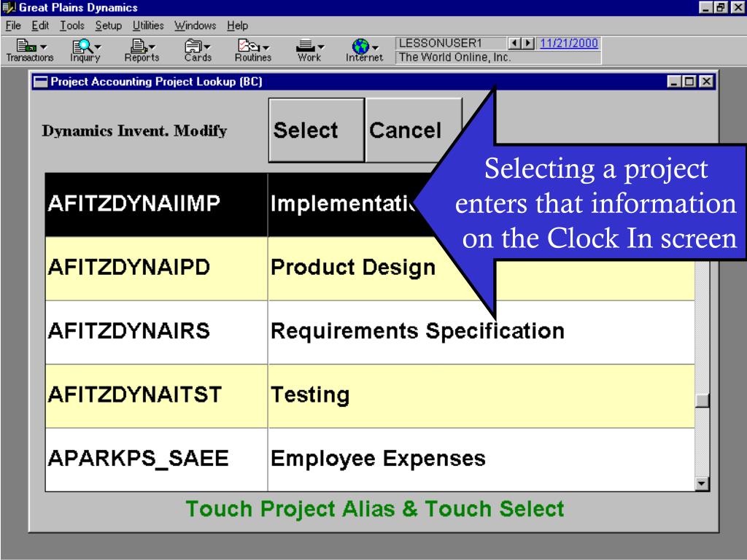Open the Setup menu
This screenshot has width=747, height=560.
[109, 26]
